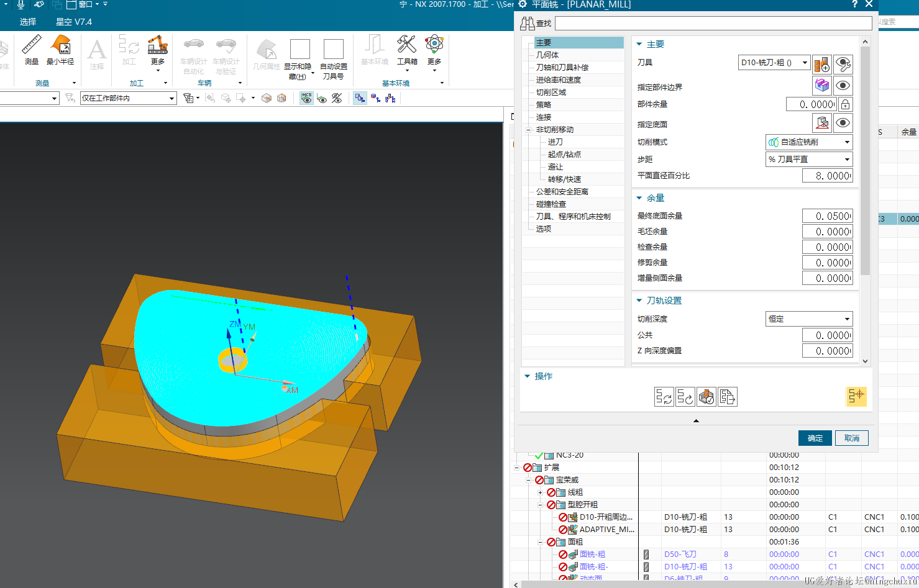Click the 指定底面 select floor icon
The image size is (919, 588).
822,123
